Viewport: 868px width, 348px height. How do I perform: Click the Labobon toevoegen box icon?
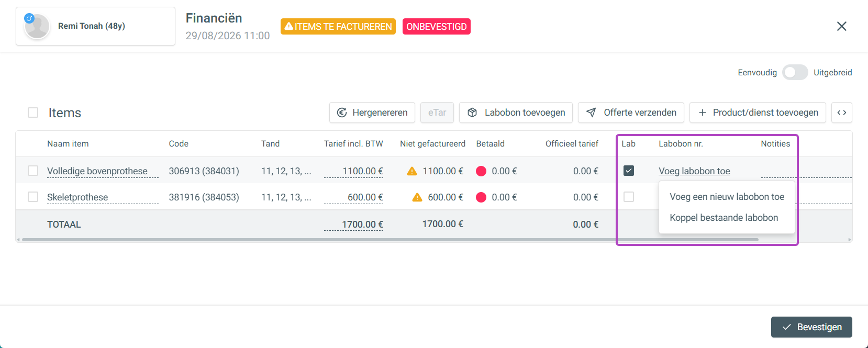[472, 113]
